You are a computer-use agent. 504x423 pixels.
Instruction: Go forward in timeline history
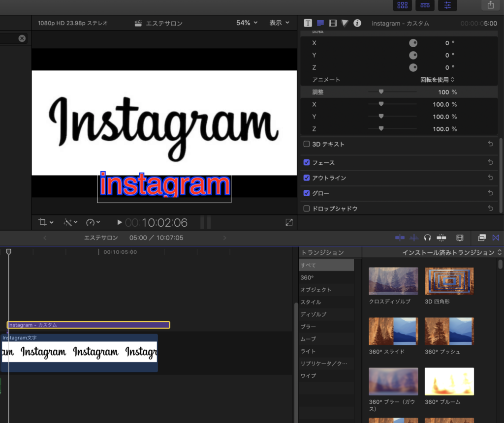tap(224, 238)
